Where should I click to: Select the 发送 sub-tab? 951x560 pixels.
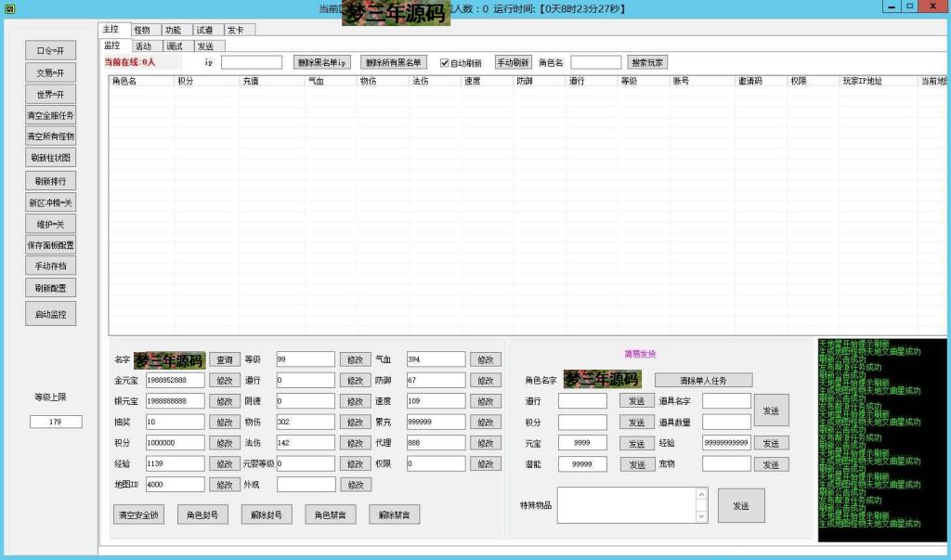(210, 46)
